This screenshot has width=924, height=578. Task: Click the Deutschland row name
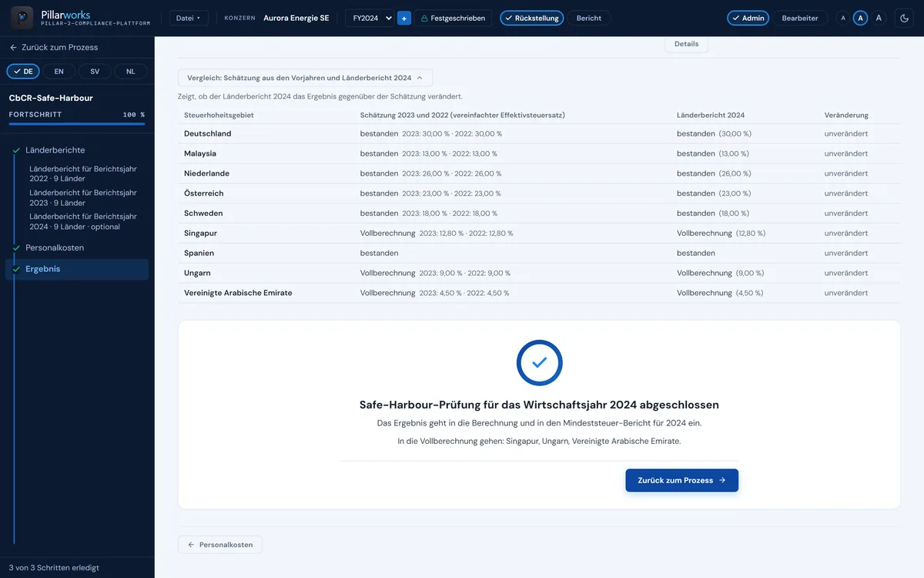(x=207, y=133)
